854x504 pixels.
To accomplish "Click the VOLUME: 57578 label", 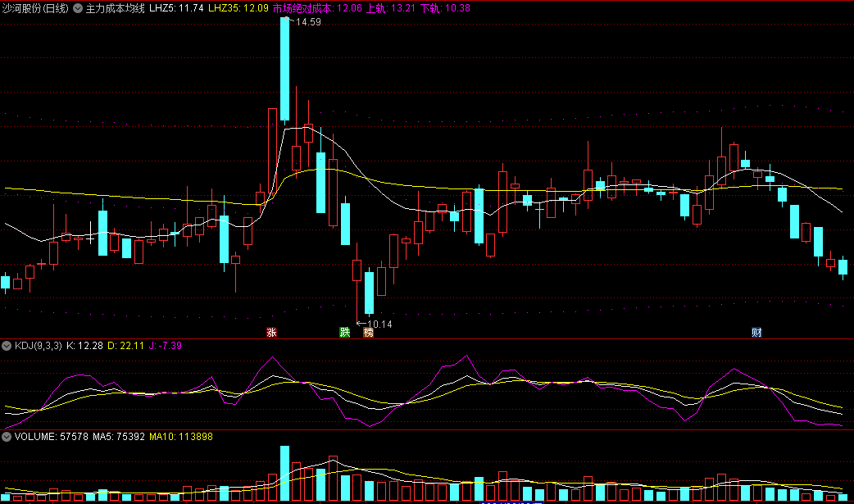I will (x=51, y=437).
